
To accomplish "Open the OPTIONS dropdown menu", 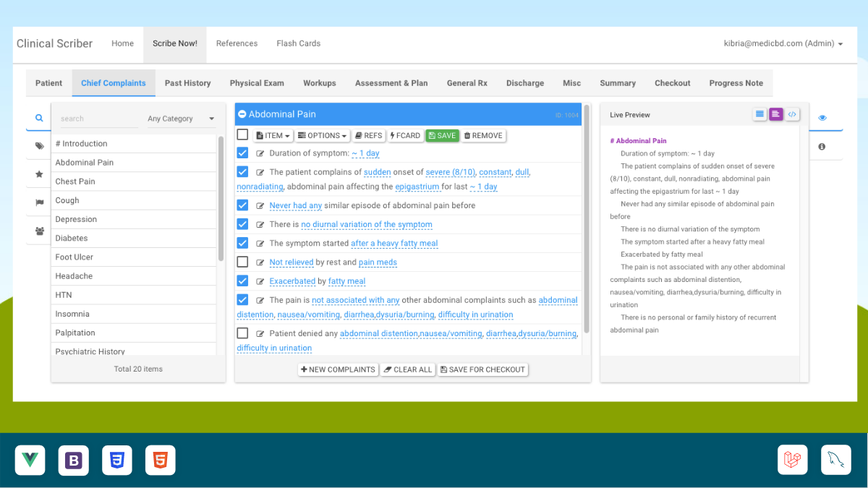I will tap(323, 136).
